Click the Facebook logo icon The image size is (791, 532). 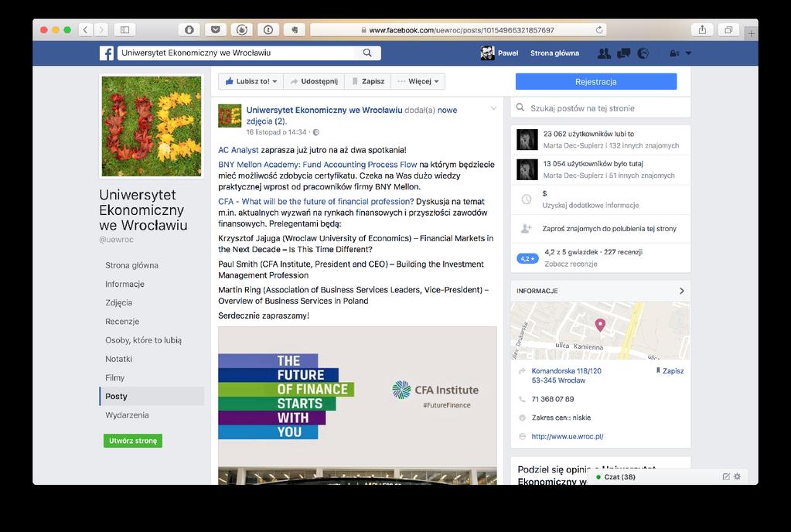point(107,53)
